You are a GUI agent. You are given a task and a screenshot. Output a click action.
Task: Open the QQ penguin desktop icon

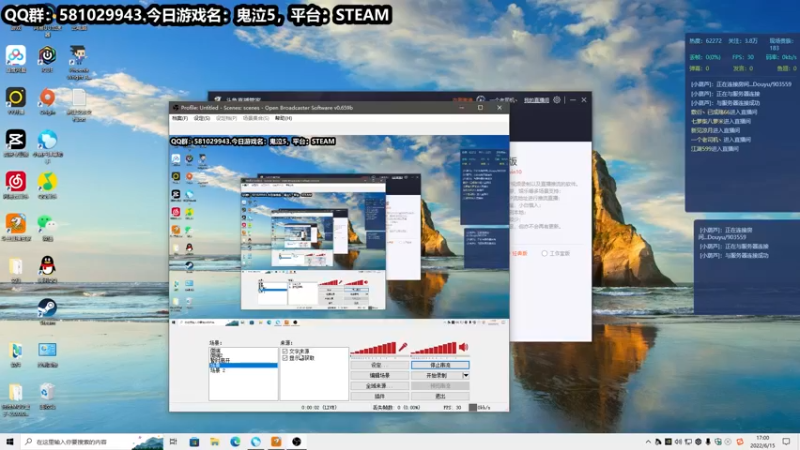47,268
